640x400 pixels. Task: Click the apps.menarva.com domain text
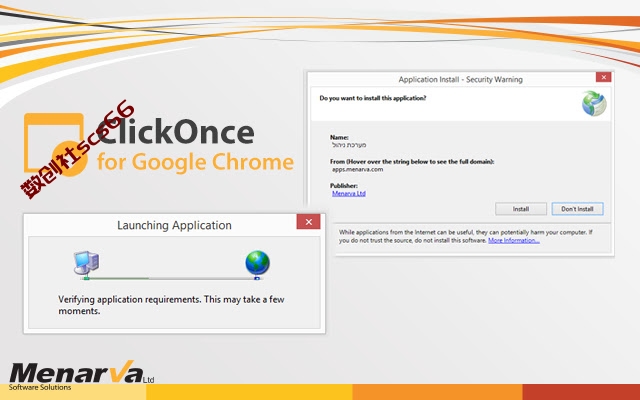[x=358, y=169]
